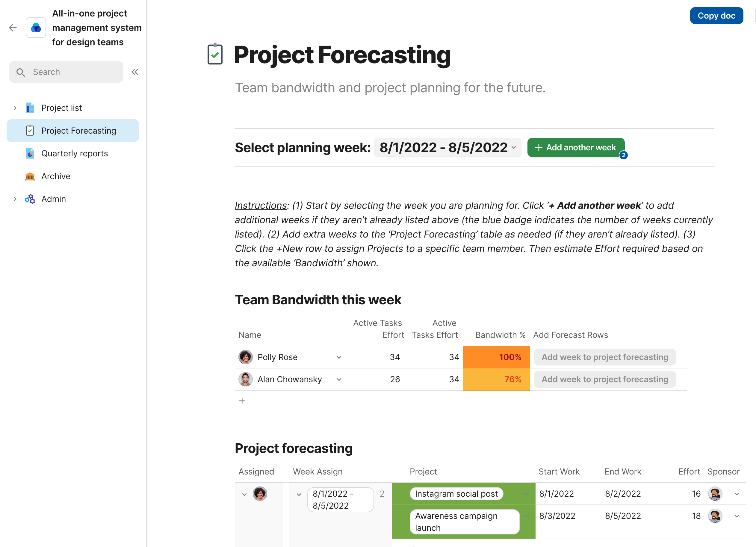
Task: Click the Copy doc button
Action: pos(716,15)
